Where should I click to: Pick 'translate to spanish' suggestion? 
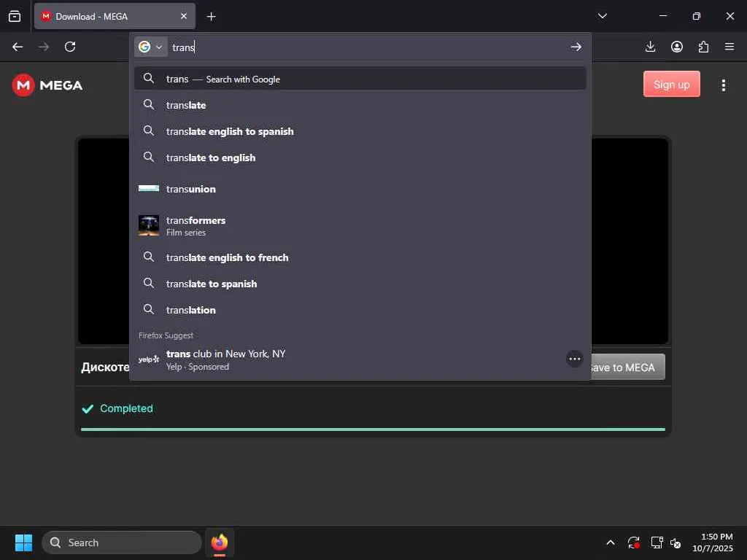coord(360,284)
